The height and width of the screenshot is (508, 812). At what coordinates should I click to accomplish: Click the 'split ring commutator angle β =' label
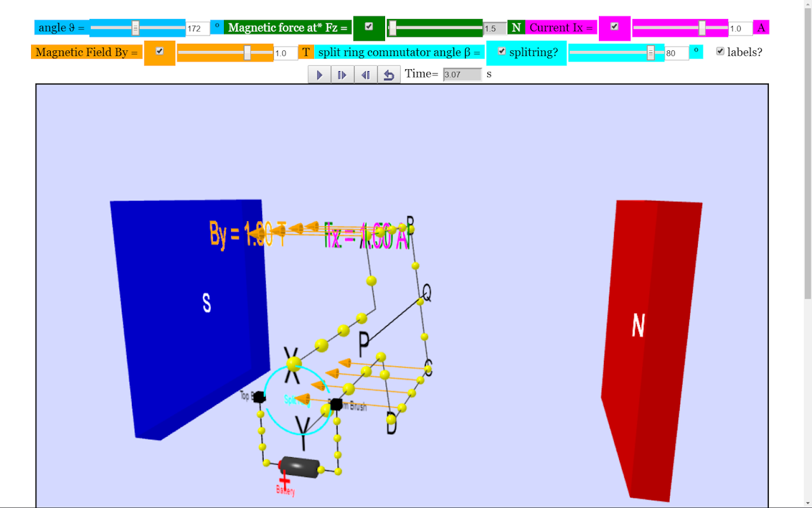coord(400,52)
